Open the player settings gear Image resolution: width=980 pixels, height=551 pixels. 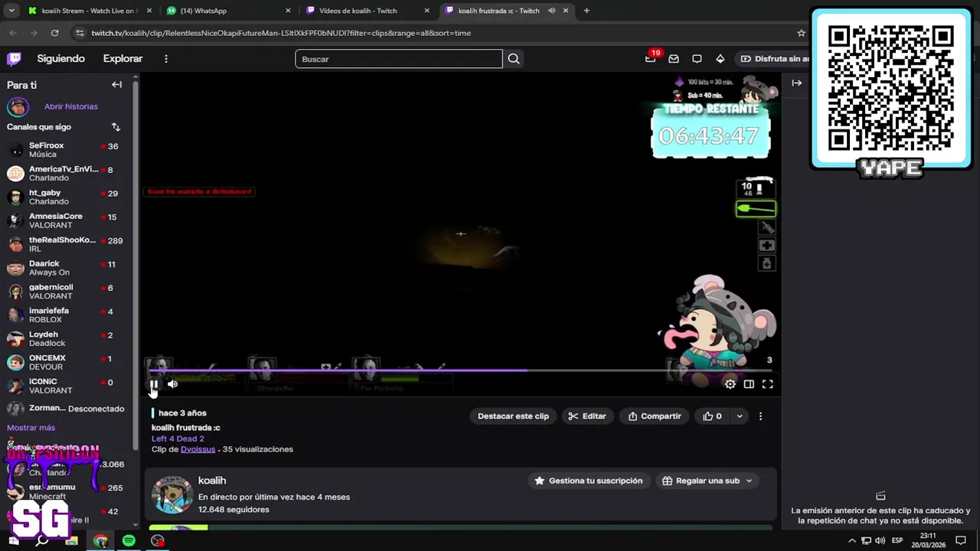[x=730, y=384]
